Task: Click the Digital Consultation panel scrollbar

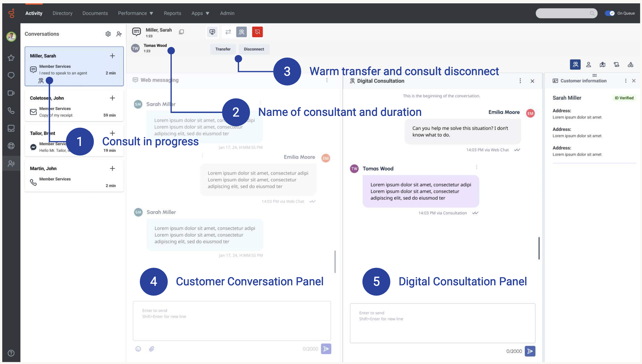Action: [x=539, y=248]
